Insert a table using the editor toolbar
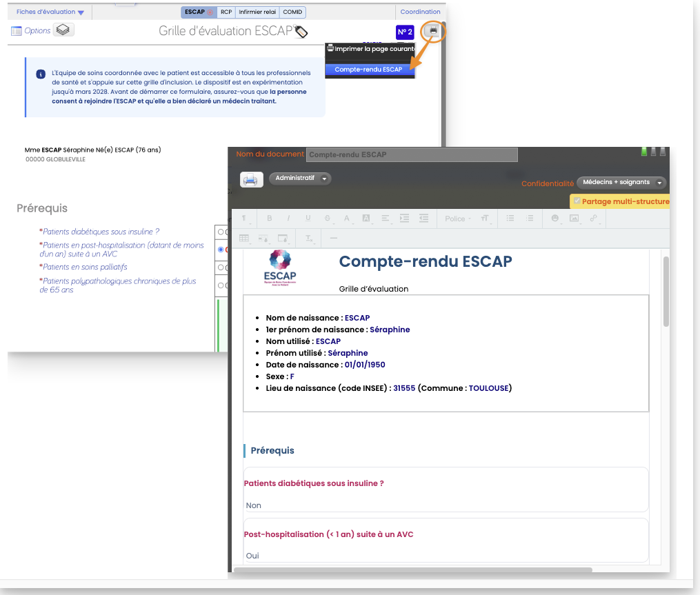The image size is (700, 595). pyautogui.click(x=244, y=239)
